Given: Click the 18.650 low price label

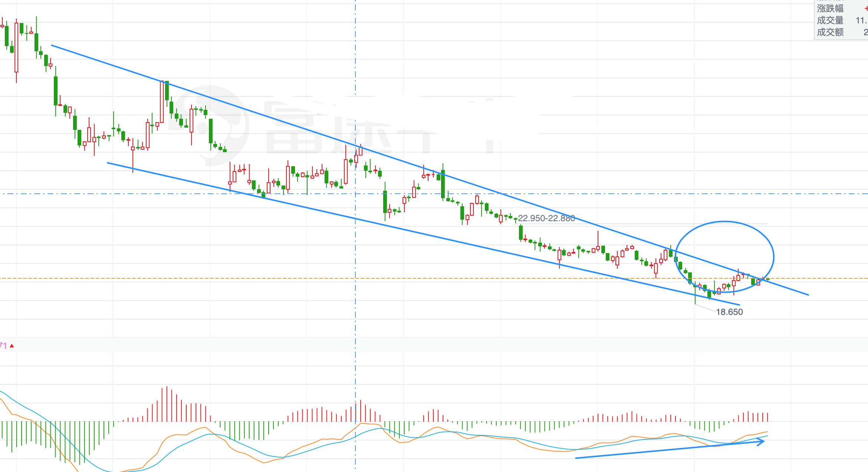Looking at the screenshot, I should pyautogui.click(x=729, y=312).
